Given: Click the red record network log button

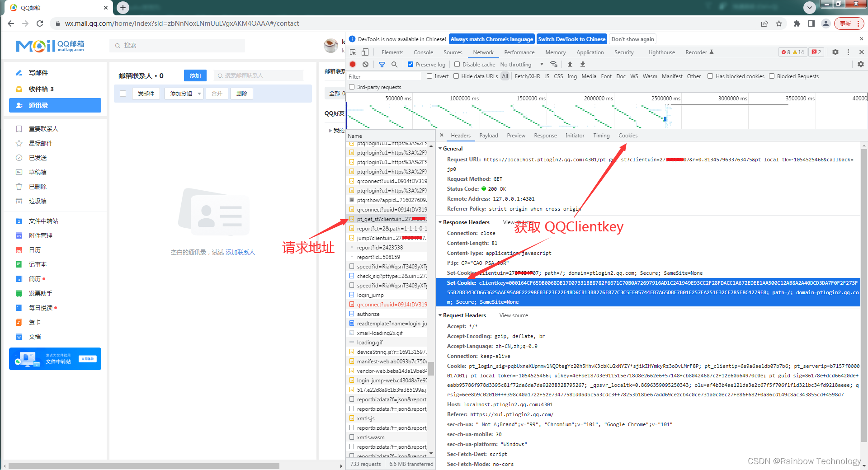Looking at the screenshot, I should (x=353, y=64).
